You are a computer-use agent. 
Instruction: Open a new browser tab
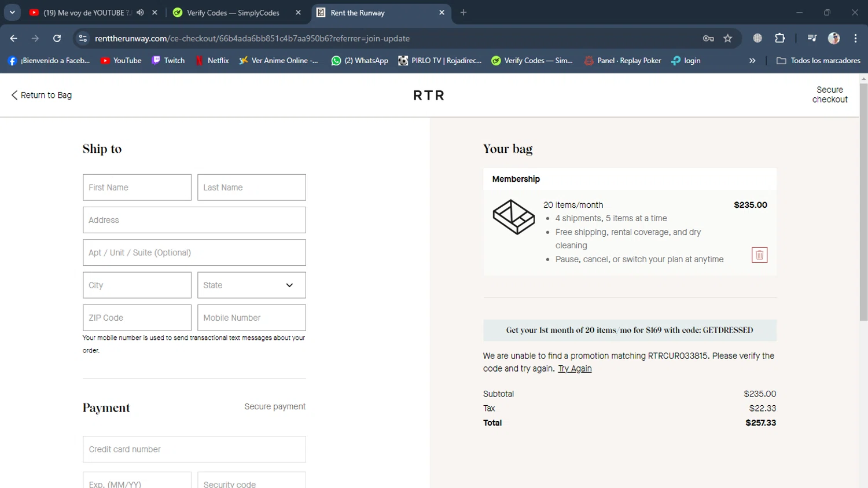464,12
